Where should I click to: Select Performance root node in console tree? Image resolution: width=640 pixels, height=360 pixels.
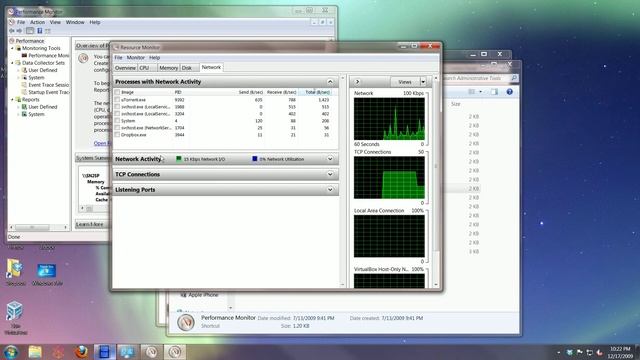click(30, 41)
